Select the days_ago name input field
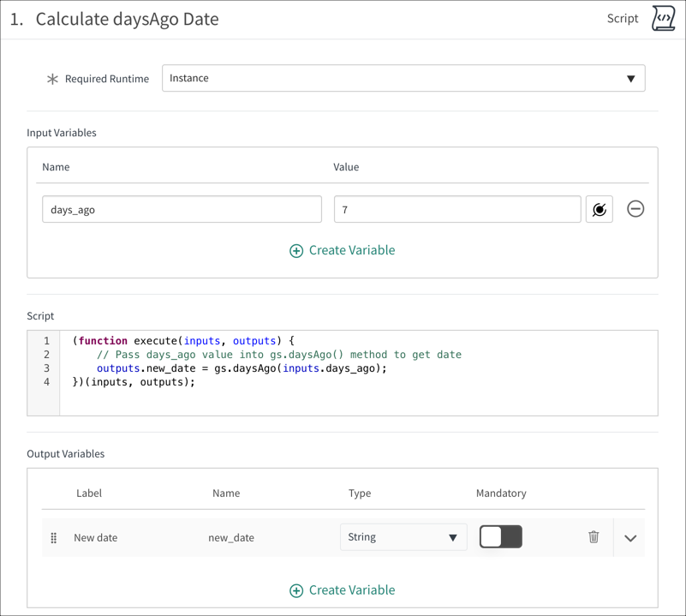The height and width of the screenshot is (616, 686). pyautogui.click(x=182, y=208)
